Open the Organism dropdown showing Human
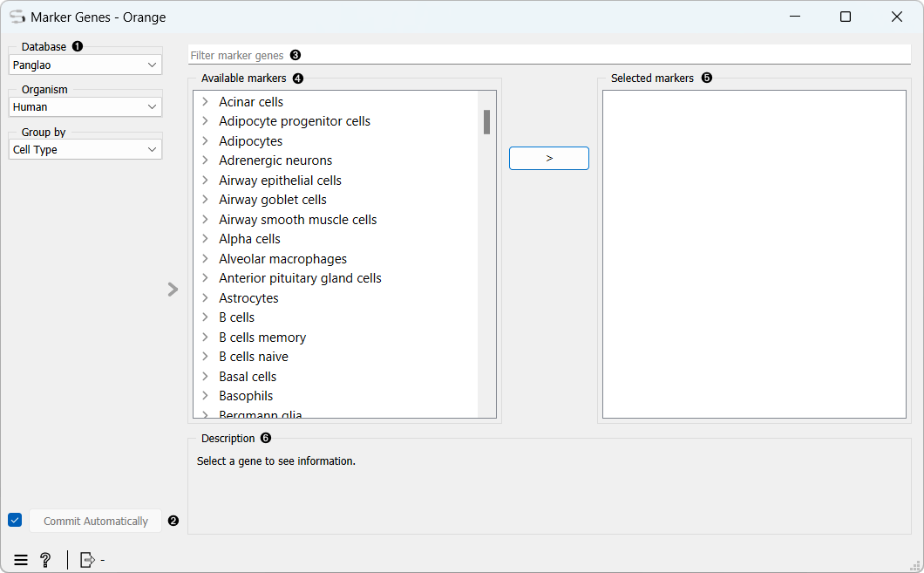This screenshot has width=924, height=573. click(85, 106)
